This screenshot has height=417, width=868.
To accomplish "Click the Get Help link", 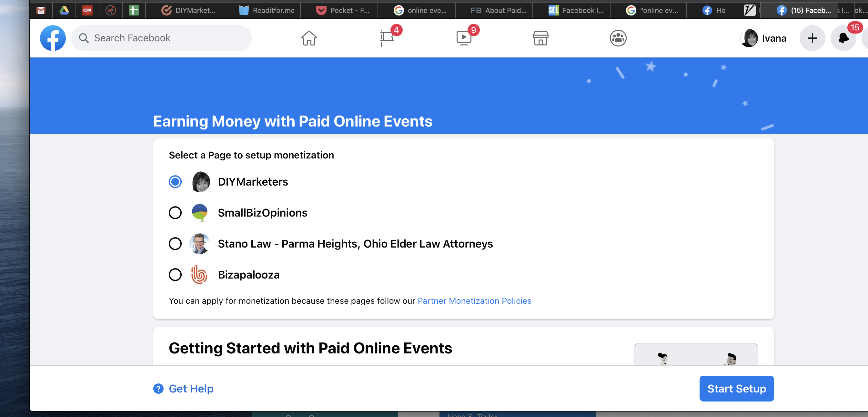I will (191, 389).
